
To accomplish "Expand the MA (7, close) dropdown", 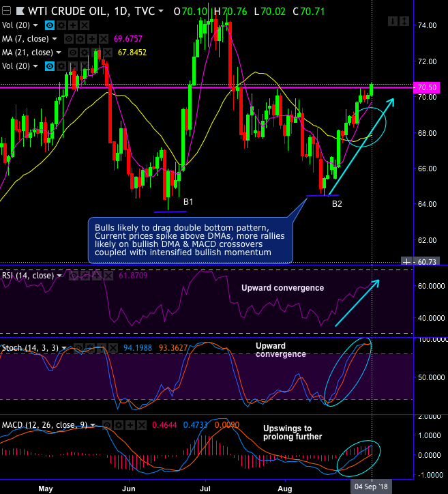I will 55,39.
